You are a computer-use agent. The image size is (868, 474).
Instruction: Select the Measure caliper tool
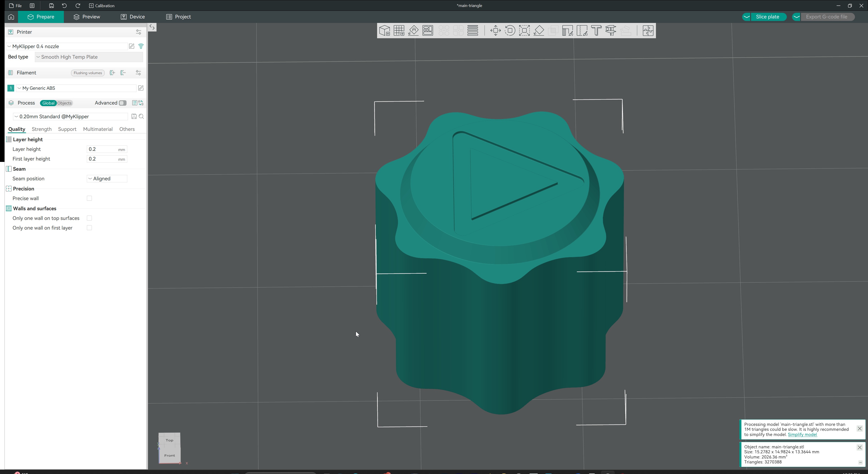click(x=611, y=31)
